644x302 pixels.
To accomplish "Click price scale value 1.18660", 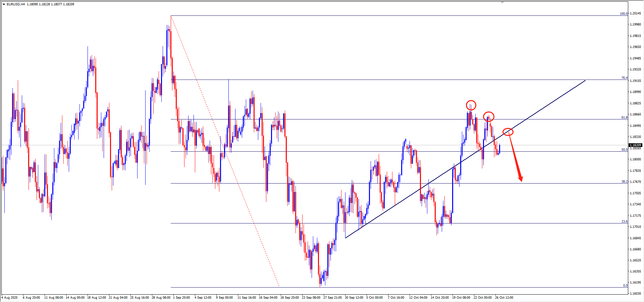I will pyautogui.click(x=636, y=114).
